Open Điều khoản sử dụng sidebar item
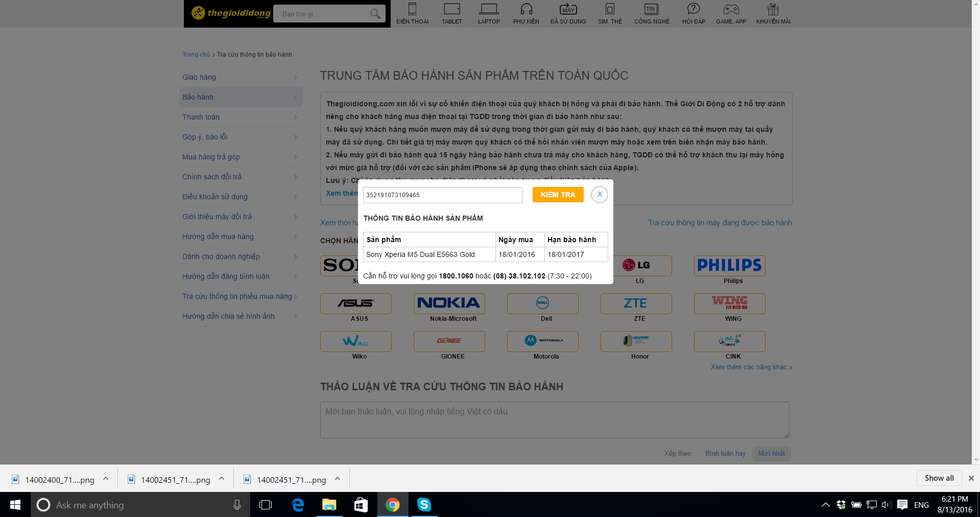 click(241, 197)
